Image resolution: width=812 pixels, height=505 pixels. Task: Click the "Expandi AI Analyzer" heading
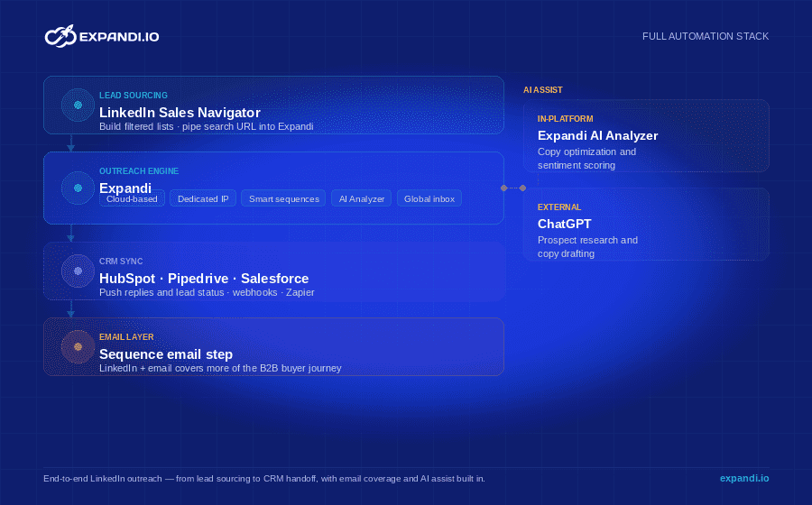[597, 135]
